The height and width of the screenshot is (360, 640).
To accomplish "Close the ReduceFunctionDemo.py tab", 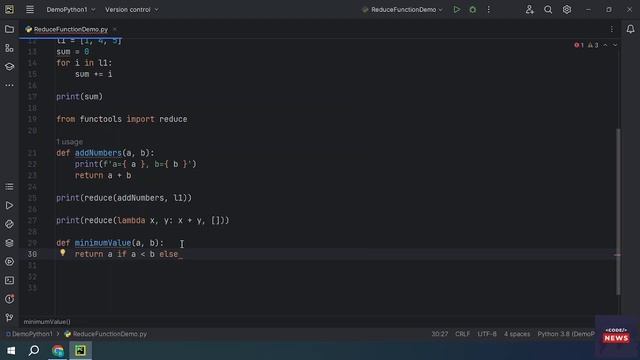I will click(115, 29).
